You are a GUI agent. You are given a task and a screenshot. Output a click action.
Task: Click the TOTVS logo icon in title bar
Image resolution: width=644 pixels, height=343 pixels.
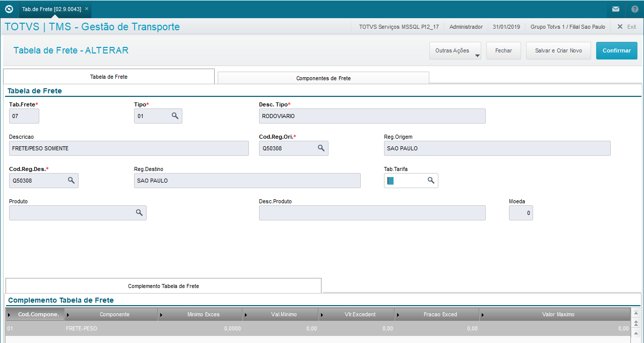click(x=9, y=9)
